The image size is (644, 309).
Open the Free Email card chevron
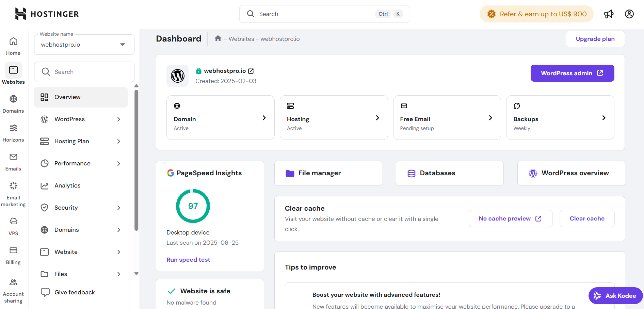pos(490,118)
